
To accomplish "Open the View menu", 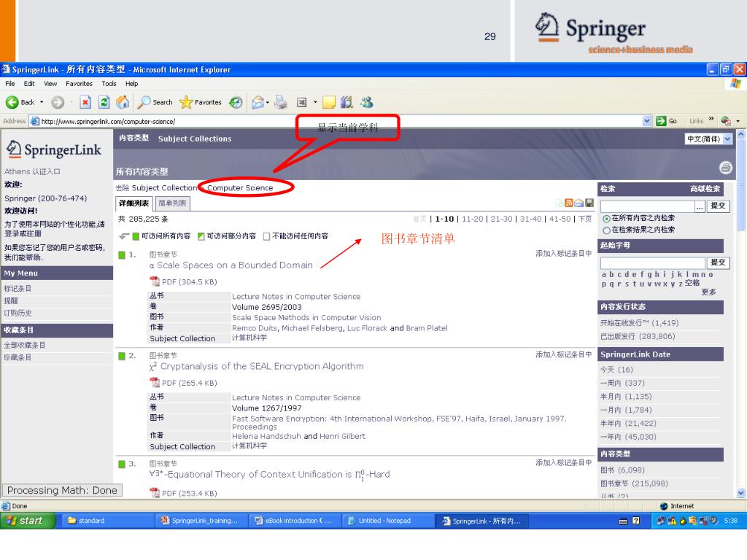I will [50, 83].
